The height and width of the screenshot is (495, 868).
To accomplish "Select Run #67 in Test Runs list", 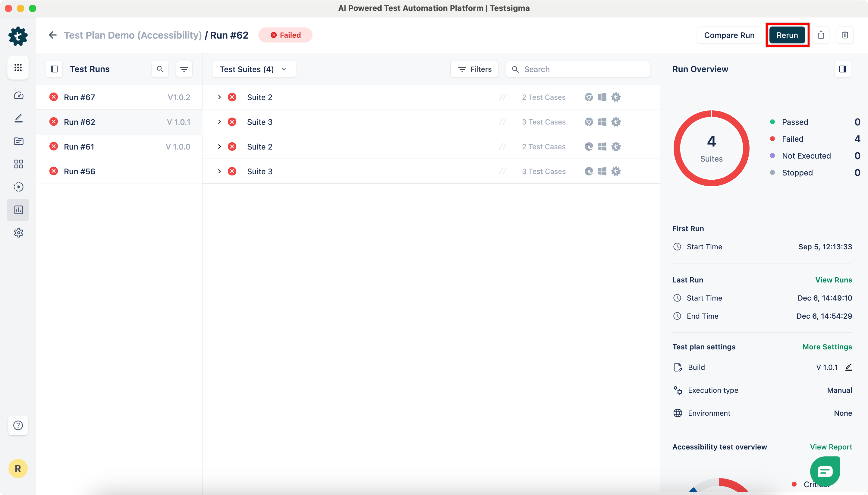I will click(x=80, y=97).
